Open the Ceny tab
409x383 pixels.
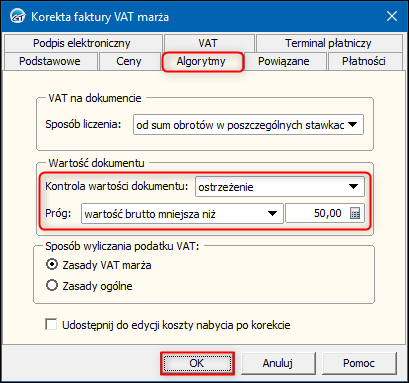point(129,61)
